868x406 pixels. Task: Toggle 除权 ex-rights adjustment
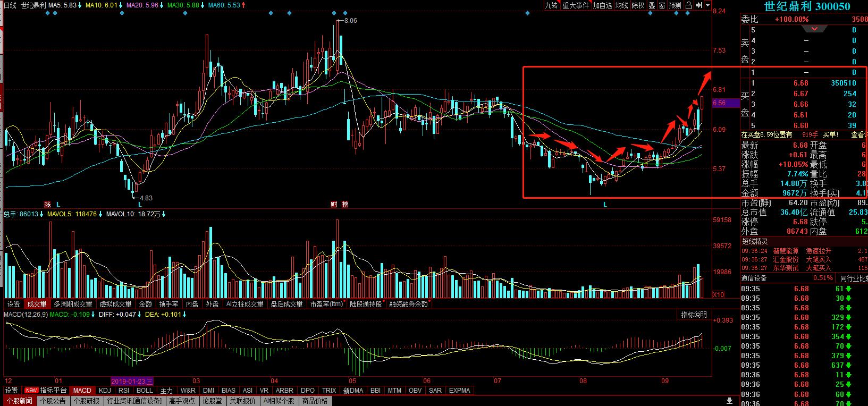pyautogui.click(x=638, y=5)
